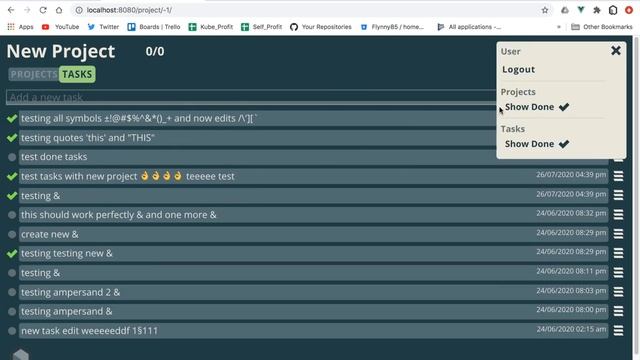The height and width of the screenshot is (360, 640).
Task: Uncheck the 04:39 pm 'testing &' checkmark
Action: 12,196
